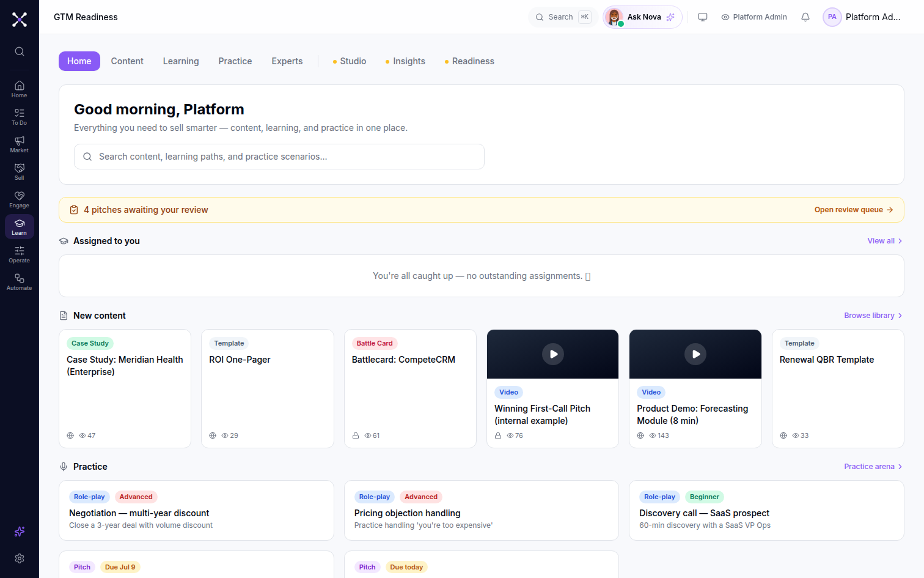Open the Experts tab
This screenshot has height=578, width=924.
(x=287, y=61)
